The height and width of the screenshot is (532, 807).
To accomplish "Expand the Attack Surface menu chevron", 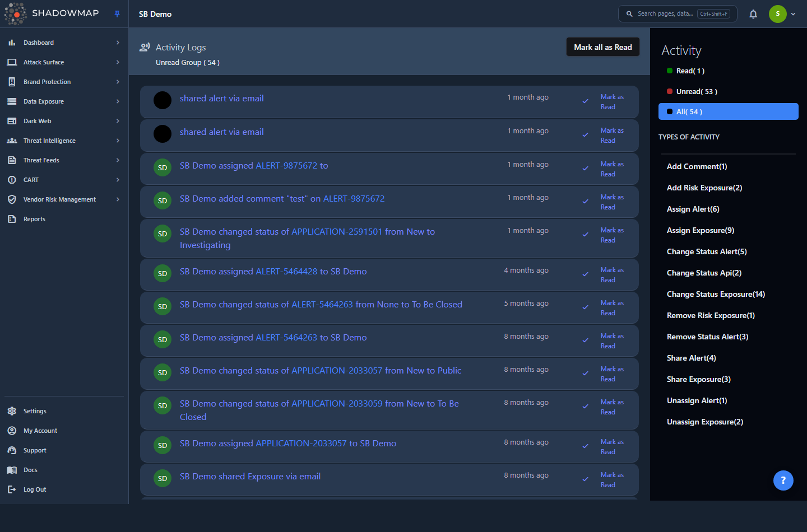I will pos(118,62).
